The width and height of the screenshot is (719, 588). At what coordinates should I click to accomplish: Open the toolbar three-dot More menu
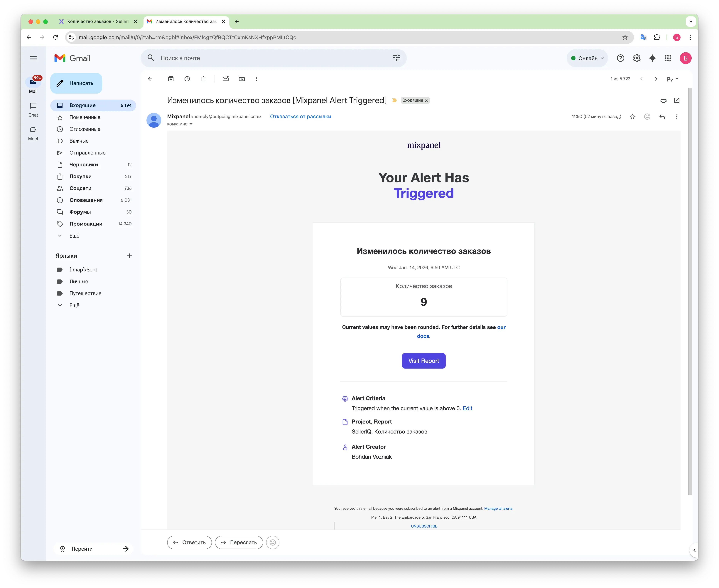[x=257, y=79]
